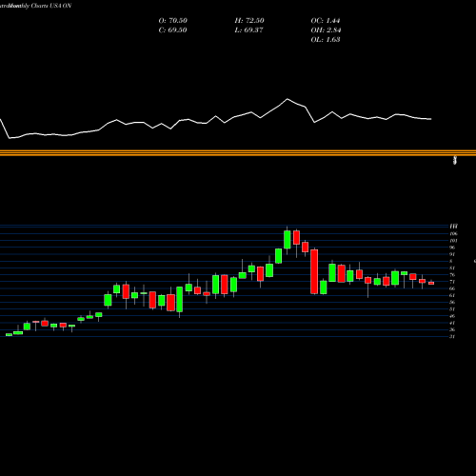Click the 'OL: 1.63' reading
Screen dimensions: 476x476
(326, 40)
